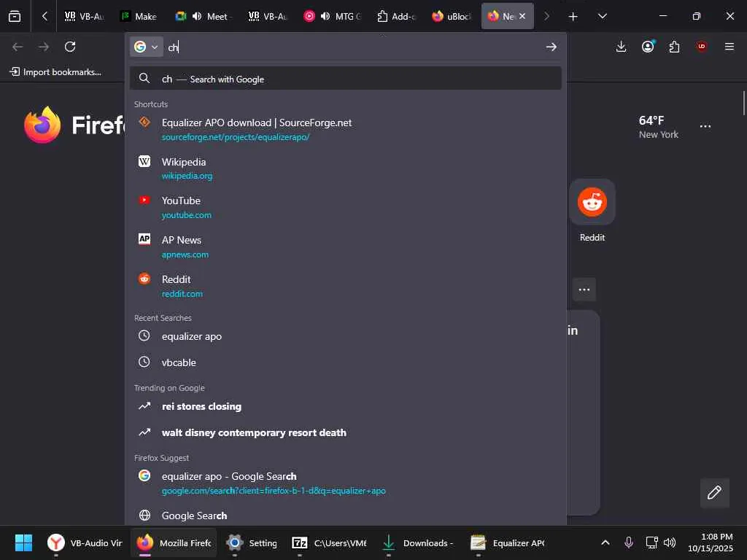The height and width of the screenshot is (560, 747).
Task: Click the address bar text field
Action: (352, 47)
